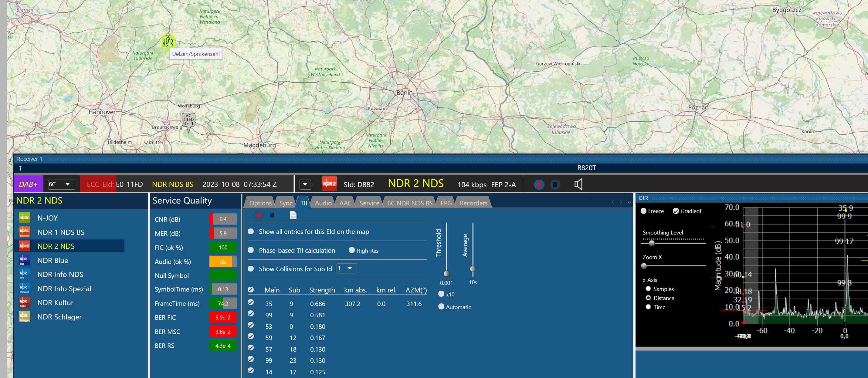Mute audio with the speaker icon
The height and width of the screenshot is (378, 868).
tap(578, 184)
